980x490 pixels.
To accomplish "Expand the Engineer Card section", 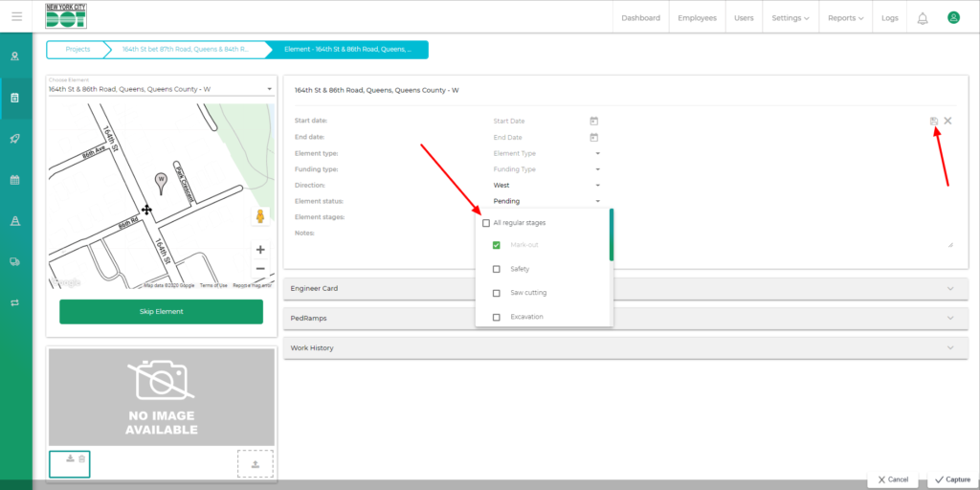I will 622,288.
